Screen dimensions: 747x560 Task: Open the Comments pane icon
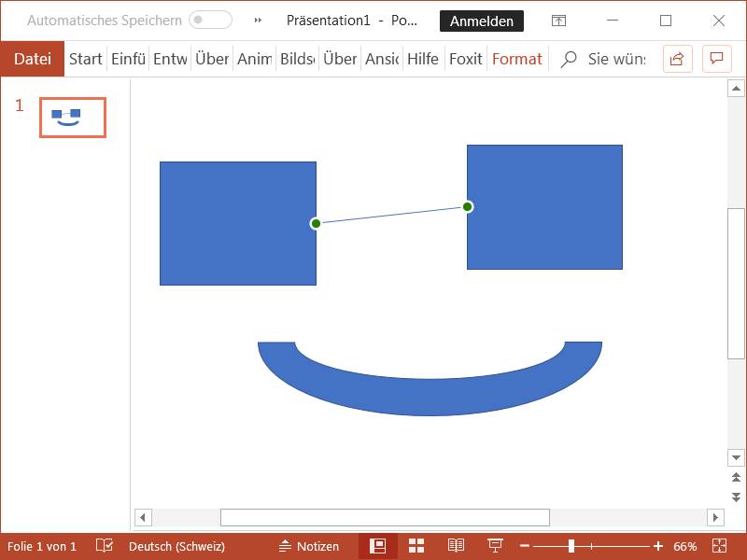[x=716, y=59]
